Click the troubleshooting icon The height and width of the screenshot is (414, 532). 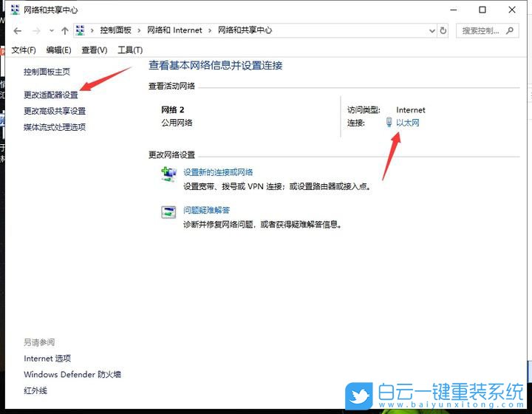click(x=168, y=212)
